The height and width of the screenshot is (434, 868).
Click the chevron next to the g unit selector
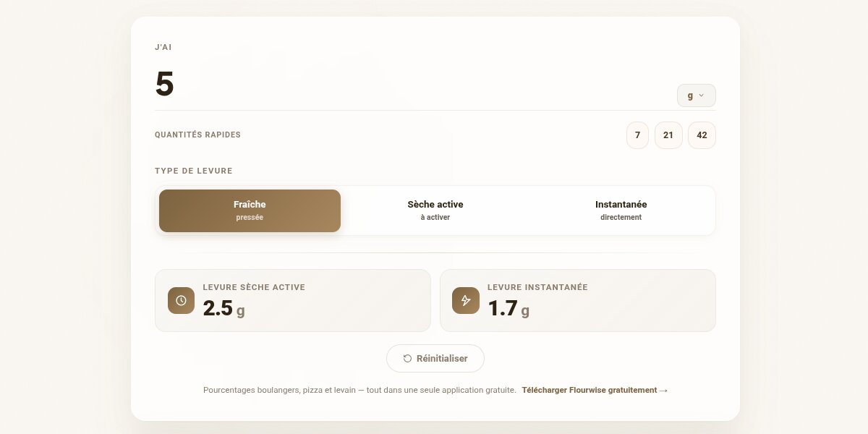point(702,95)
